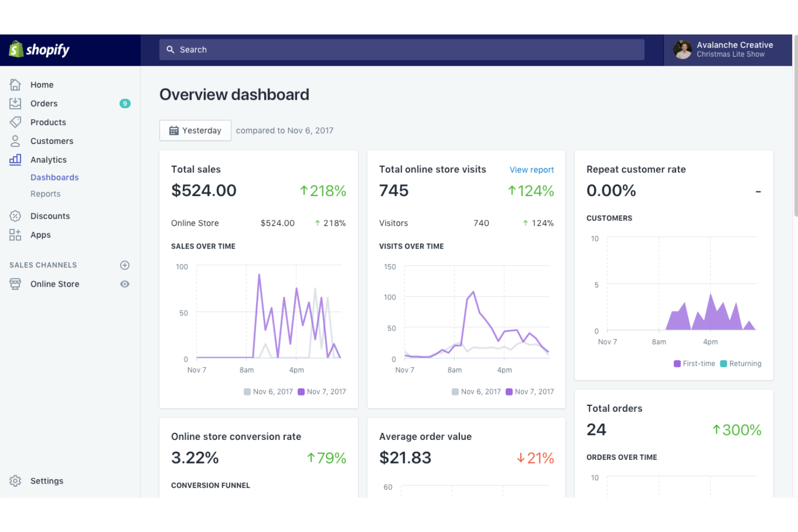Toggle the Nov 7, 2017 legend under Sales over time
798x532 pixels.
pos(322,391)
